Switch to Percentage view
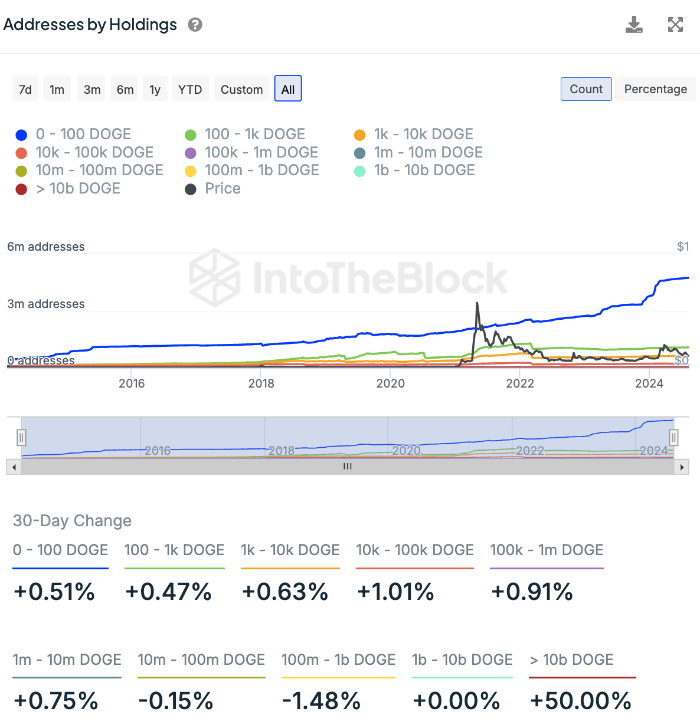 655,89
